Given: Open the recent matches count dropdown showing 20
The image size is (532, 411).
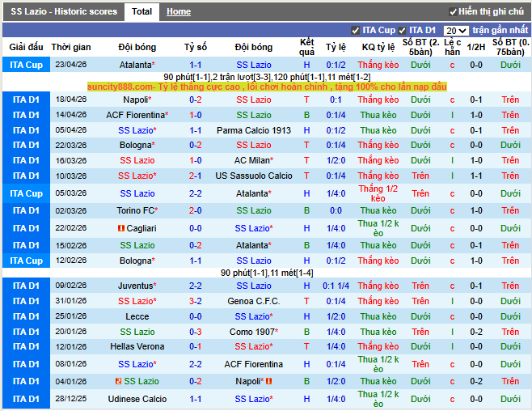Looking at the screenshot, I should click(x=456, y=31).
